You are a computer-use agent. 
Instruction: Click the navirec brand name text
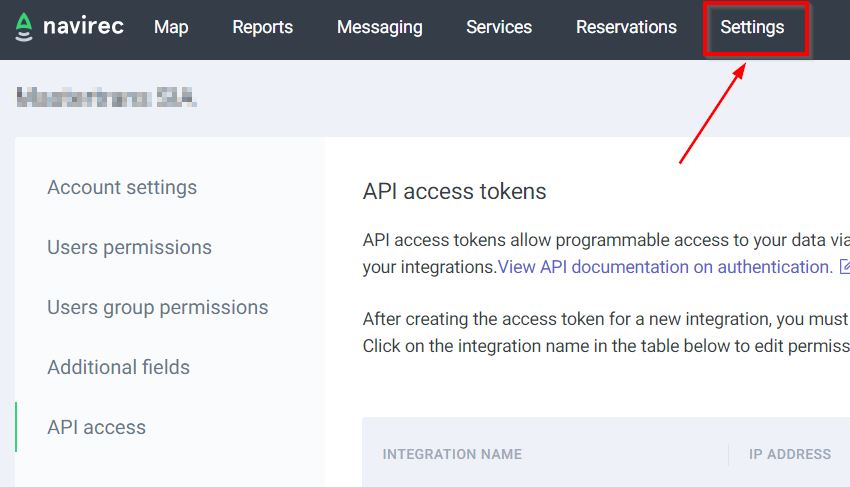click(x=83, y=25)
